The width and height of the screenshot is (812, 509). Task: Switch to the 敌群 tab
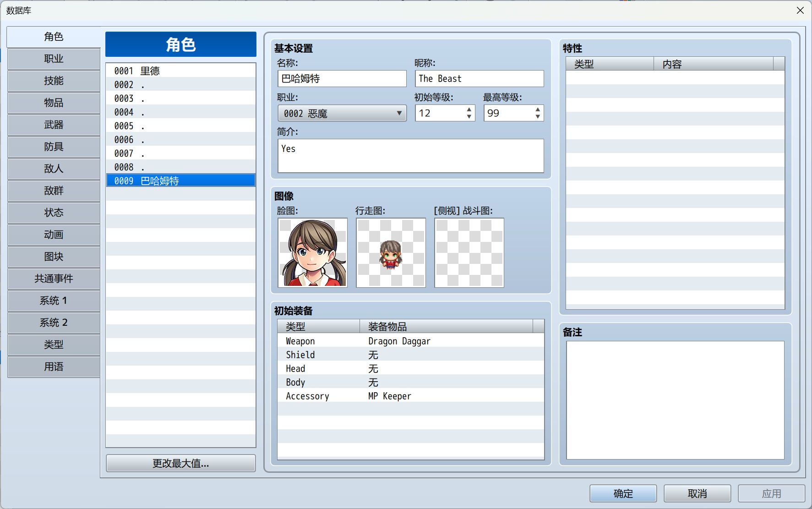point(54,191)
